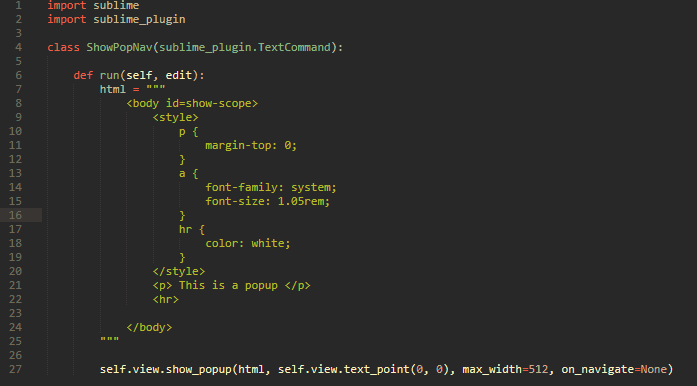
Task: Click the 'max_width' argument value 512
Action: coord(538,369)
